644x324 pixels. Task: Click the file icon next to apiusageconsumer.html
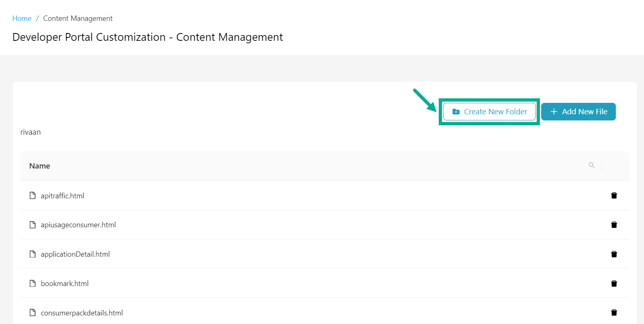pos(33,224)
